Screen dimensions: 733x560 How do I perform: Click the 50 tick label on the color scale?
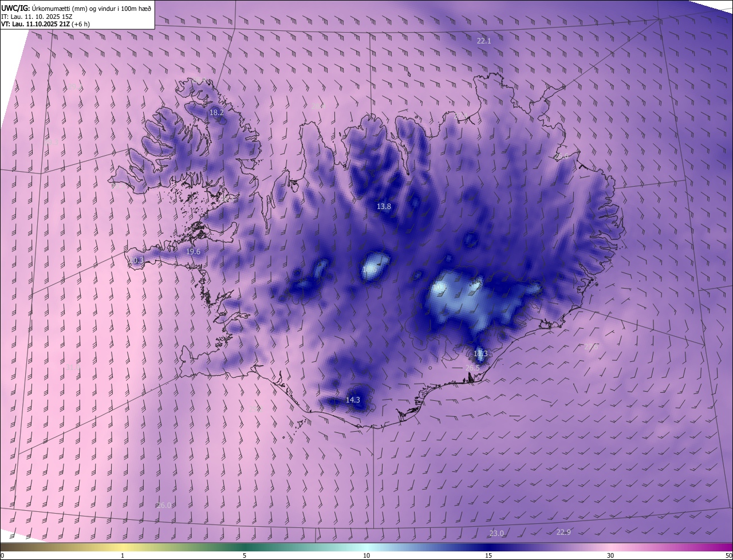coord(728,556)
